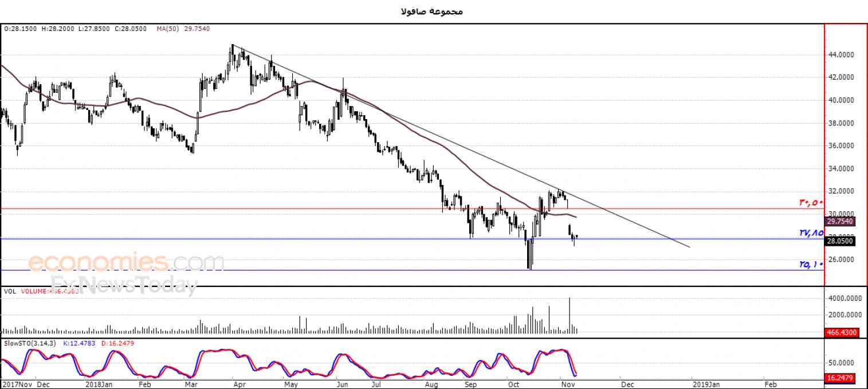Select the chart title above the chart
The height and width of the screenshot is (389, 868).
433,11
